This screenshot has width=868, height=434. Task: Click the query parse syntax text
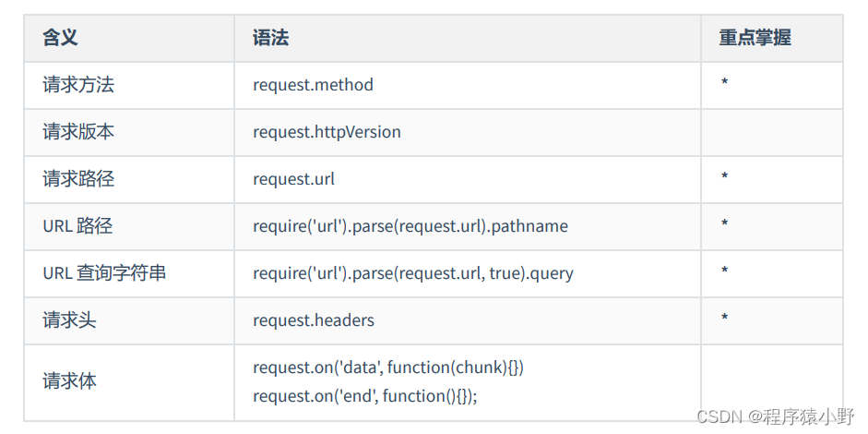click(x=412, y=273)
